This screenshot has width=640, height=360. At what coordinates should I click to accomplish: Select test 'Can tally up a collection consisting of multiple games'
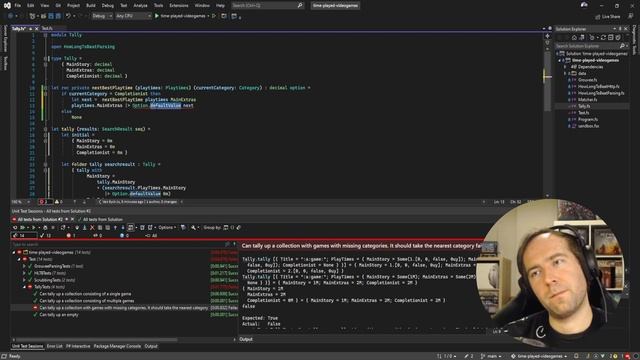87,301
